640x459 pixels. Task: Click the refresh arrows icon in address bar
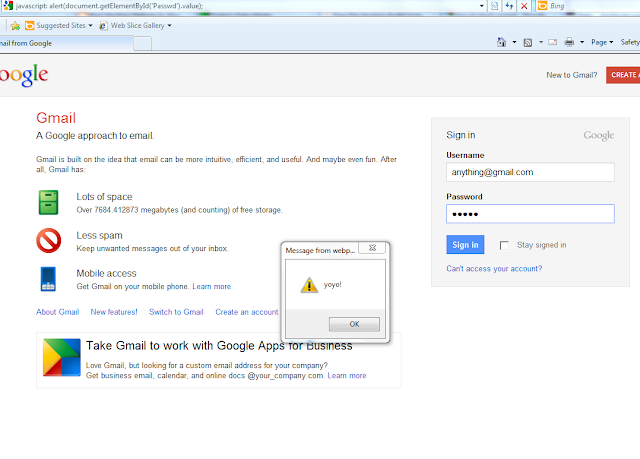(x=509, y=6)
